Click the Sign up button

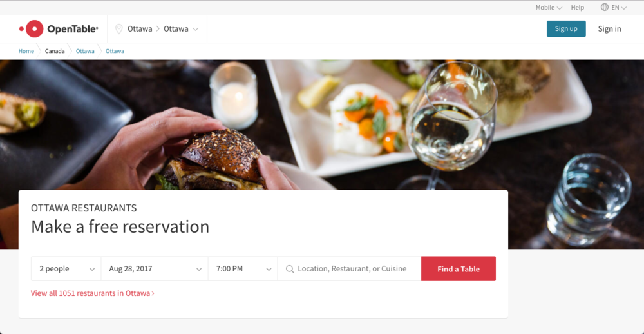566,29
